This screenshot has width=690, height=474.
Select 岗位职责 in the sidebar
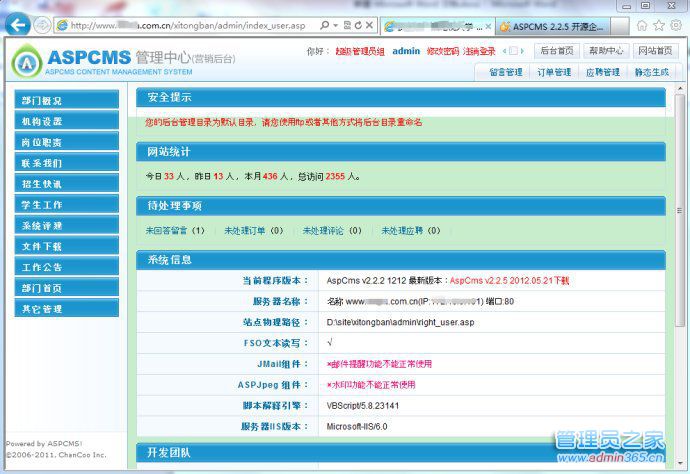click(x=66, y=142)
